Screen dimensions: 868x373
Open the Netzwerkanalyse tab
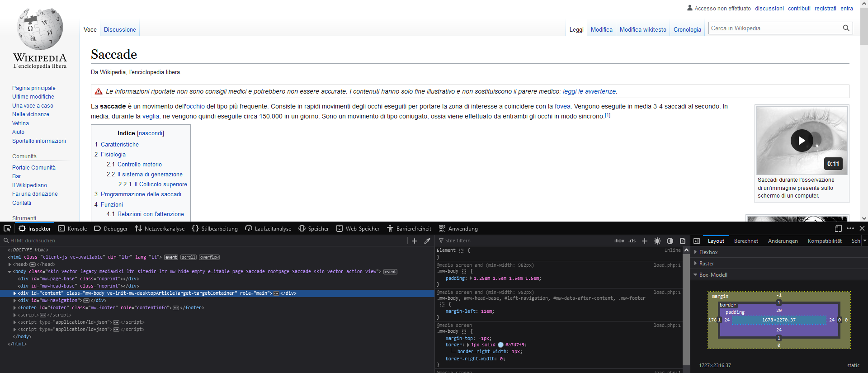point(160,229)
